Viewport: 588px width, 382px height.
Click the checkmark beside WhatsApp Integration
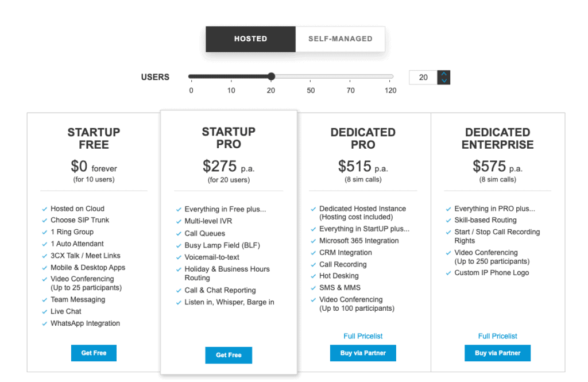(45, 323)
